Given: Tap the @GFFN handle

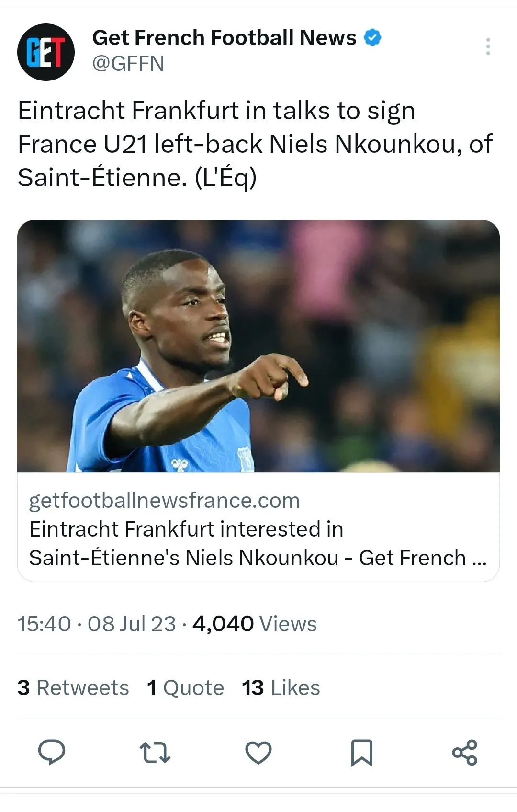Looking at the screenshot, I should [128, 64].
